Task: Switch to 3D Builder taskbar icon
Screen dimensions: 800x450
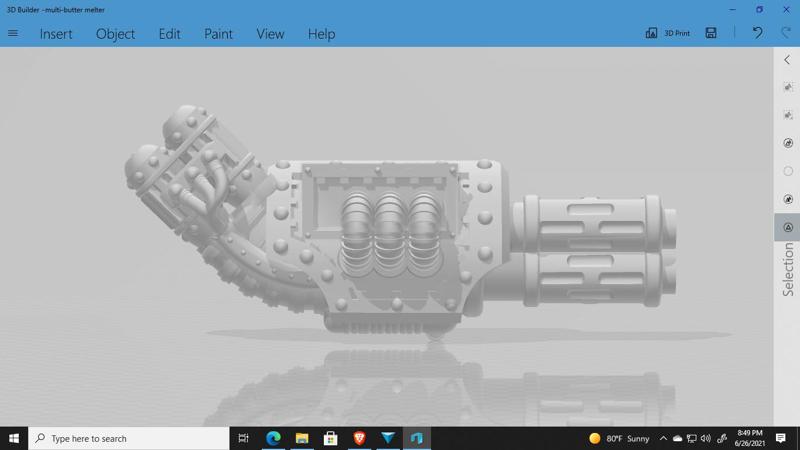Action: coord(417,438)
